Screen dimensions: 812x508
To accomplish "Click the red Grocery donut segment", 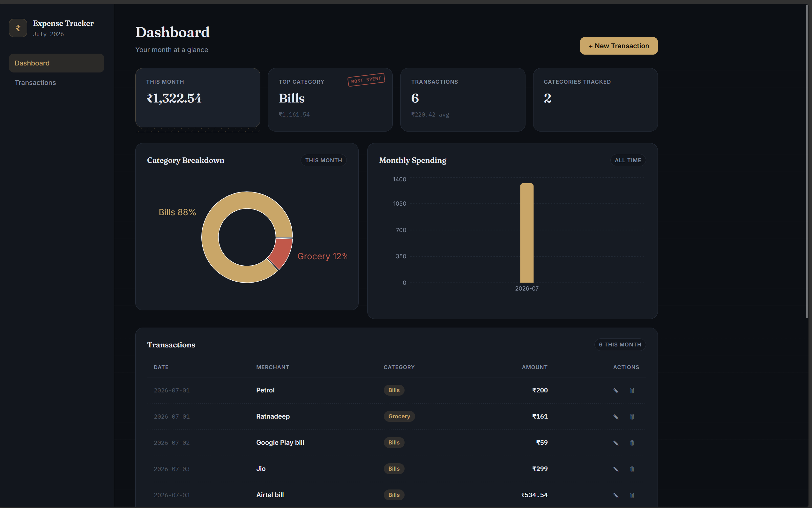I will (282, 253).
